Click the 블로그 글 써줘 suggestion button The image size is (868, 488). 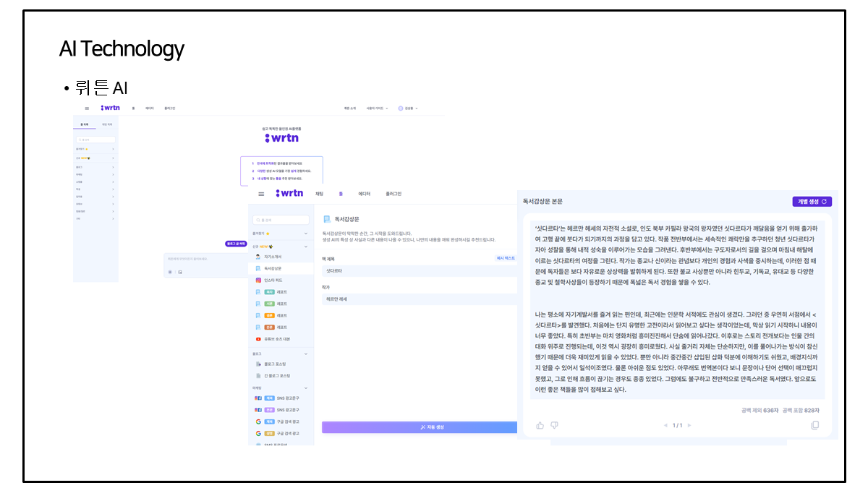tap(236, 244)
